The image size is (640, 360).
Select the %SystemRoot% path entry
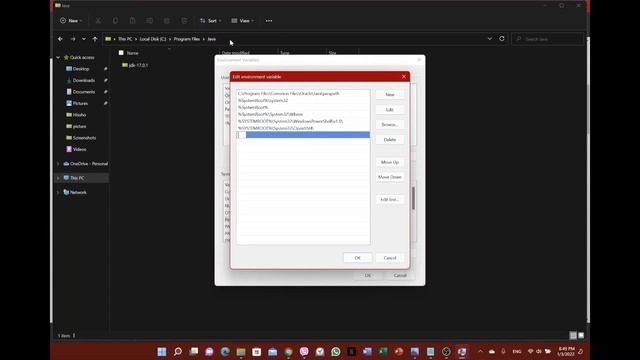[x=303, y=107]
